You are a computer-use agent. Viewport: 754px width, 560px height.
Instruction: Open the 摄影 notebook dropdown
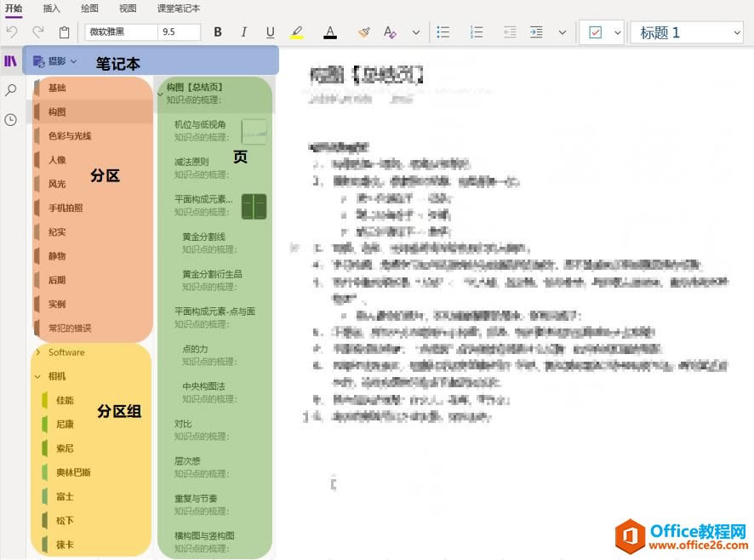pyautogui.click(x=68, y=61)
